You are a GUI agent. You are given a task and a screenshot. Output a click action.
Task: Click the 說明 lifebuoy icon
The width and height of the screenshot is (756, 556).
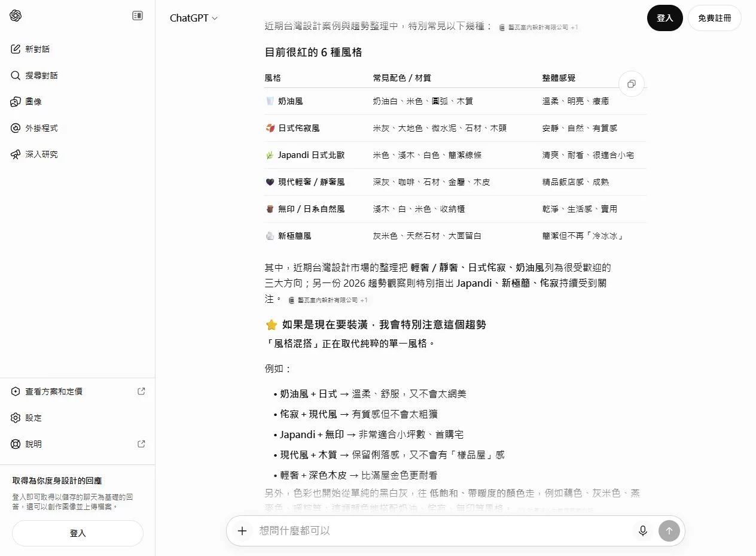[16, 444]
